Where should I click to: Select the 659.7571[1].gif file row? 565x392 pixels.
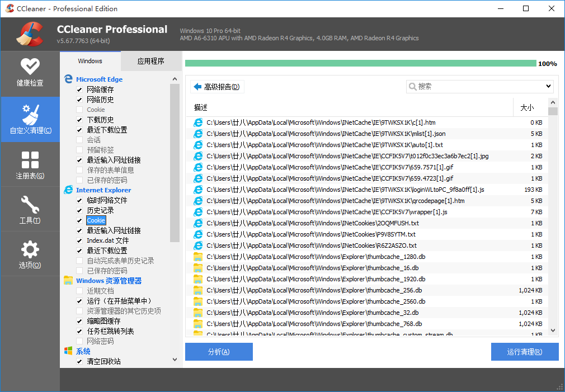click(368, 167)
